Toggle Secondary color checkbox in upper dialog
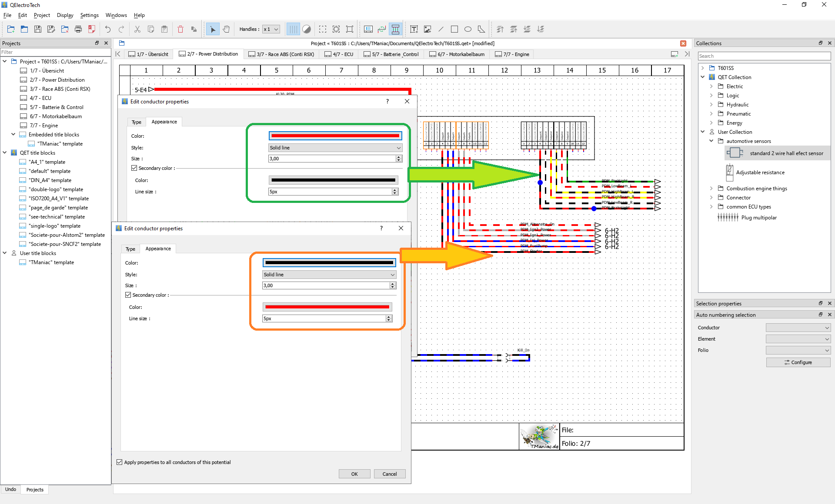Screen dimensions: 835x504 134,168
